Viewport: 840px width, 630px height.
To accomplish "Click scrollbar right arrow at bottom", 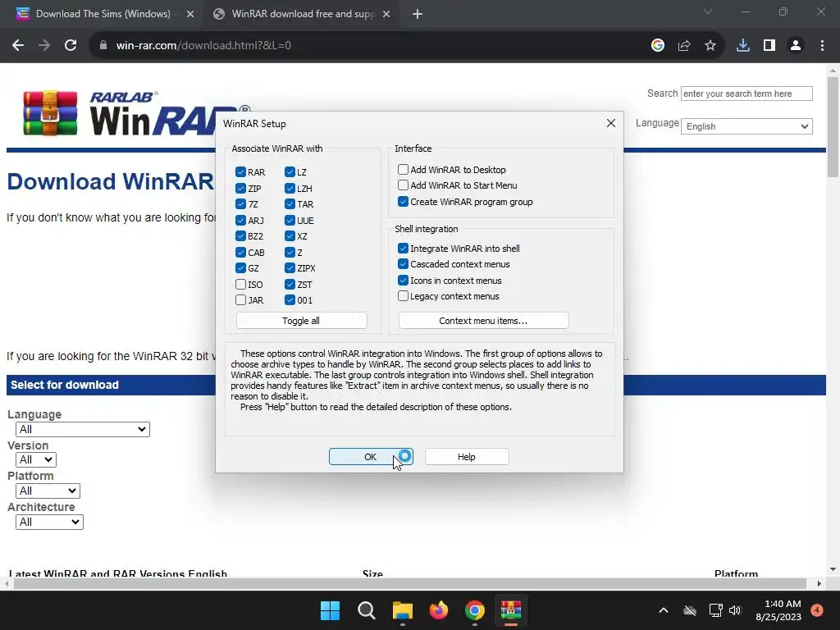I will click(819, 583).
